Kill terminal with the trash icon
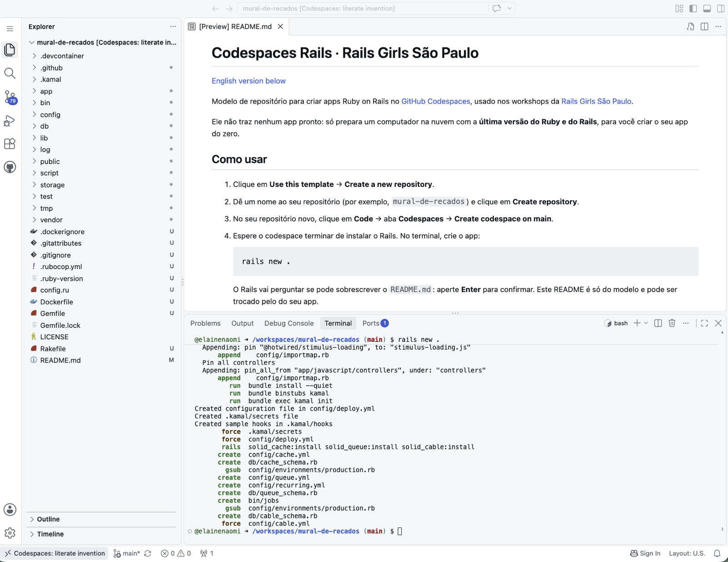The image size is (728, 562). coord(672,323)
